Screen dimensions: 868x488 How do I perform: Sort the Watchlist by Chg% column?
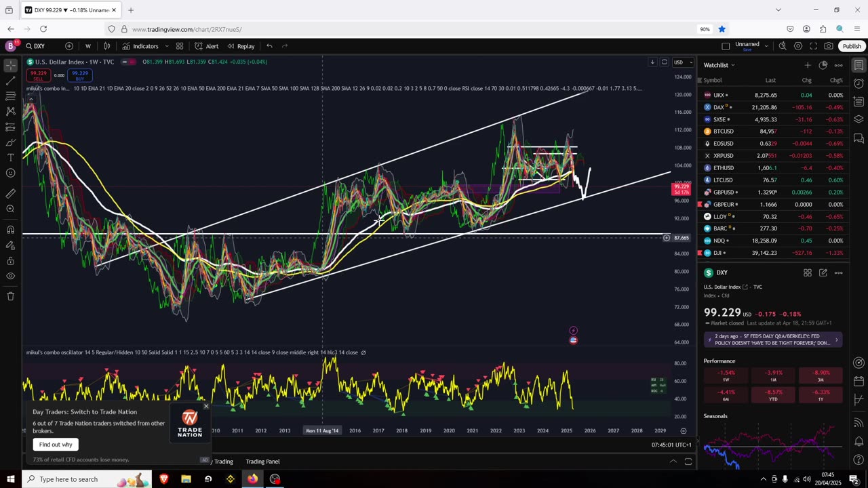[x=836, y=80]
